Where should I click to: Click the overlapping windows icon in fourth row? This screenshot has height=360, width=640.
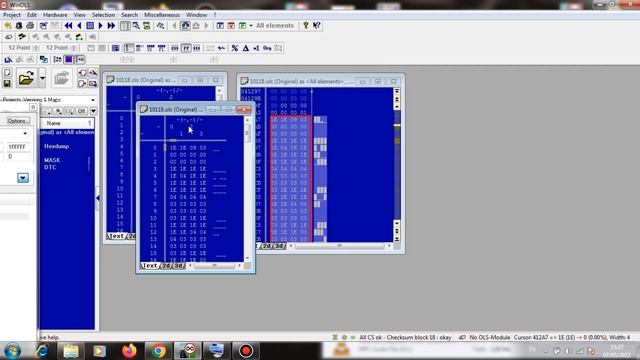coord(43,60)
